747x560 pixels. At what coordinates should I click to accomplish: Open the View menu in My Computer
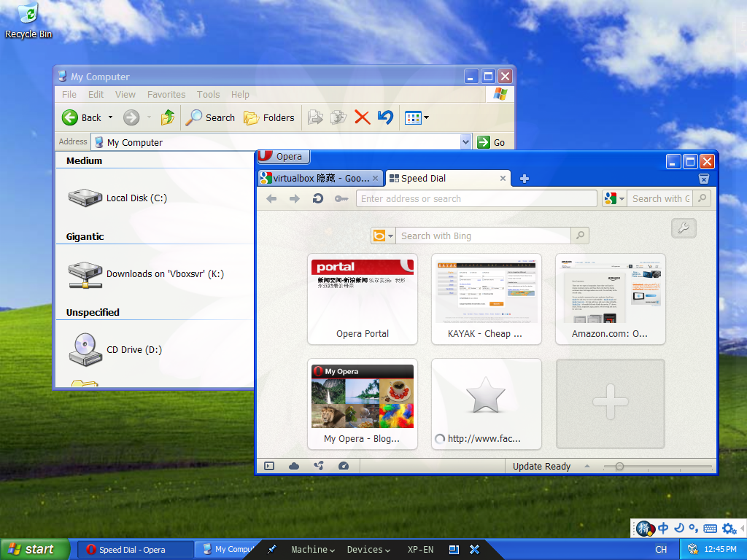pos(125,94)
